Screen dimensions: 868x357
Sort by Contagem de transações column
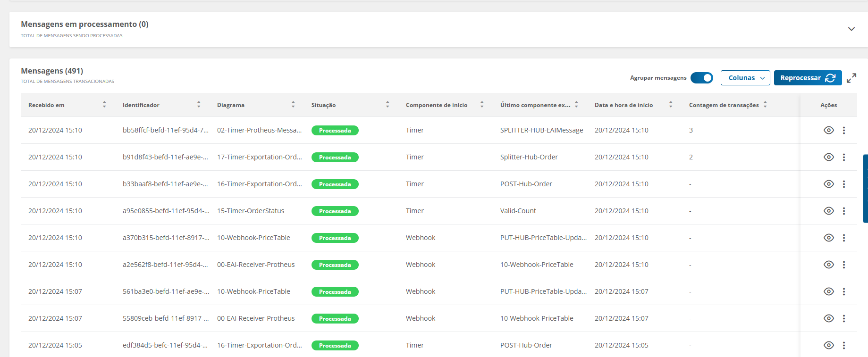pyautogui.click(x=765, y=105)
